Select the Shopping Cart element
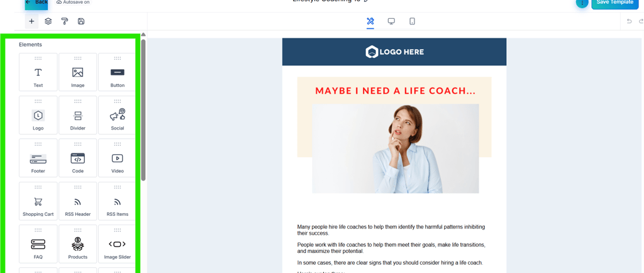644x273 pixels. 38,201
